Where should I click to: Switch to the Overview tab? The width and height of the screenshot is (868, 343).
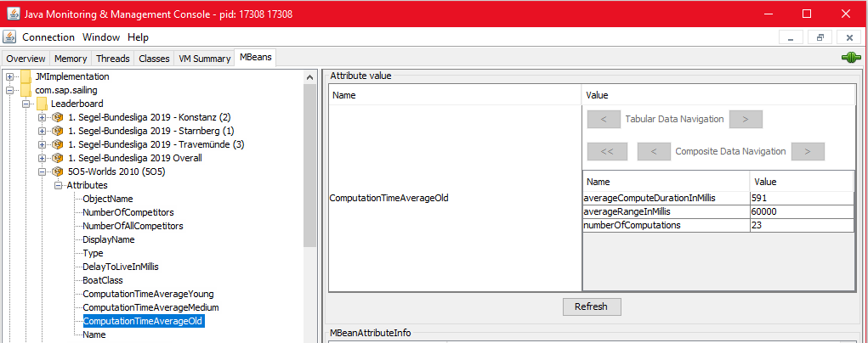point(26,58)
